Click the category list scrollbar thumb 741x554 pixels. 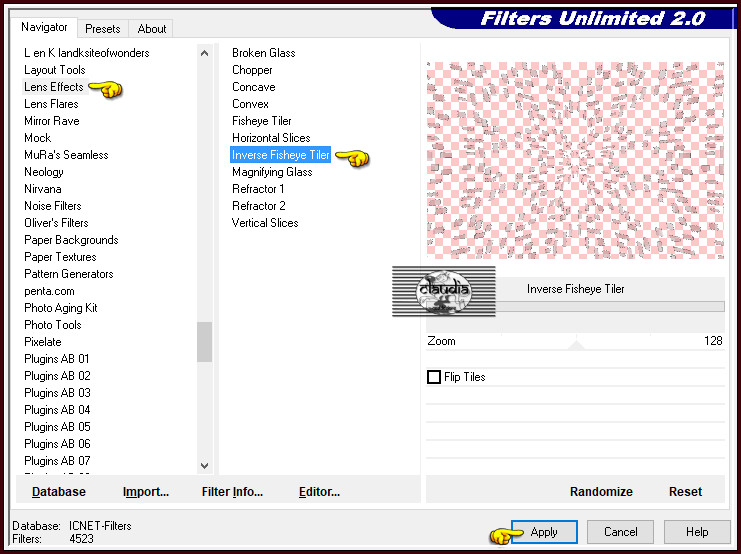tap(204, 342)
